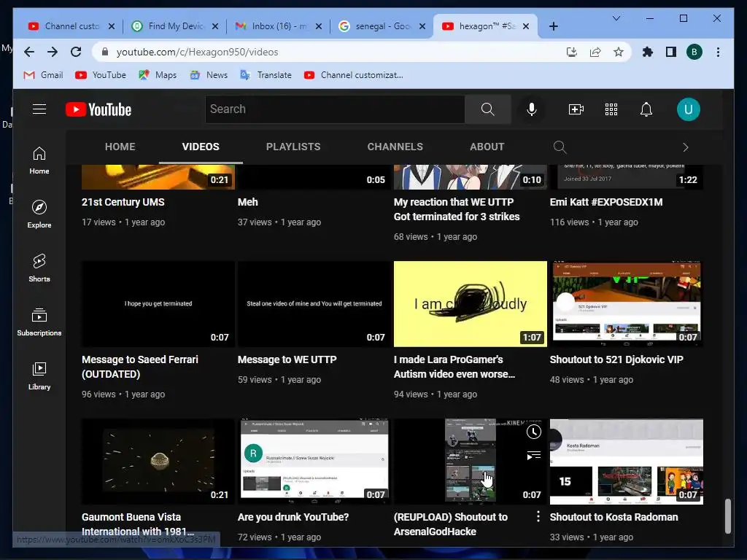Viewport: 747px width, 560px height.
Task: Go to Home in the sidebar
Action: 39,160
